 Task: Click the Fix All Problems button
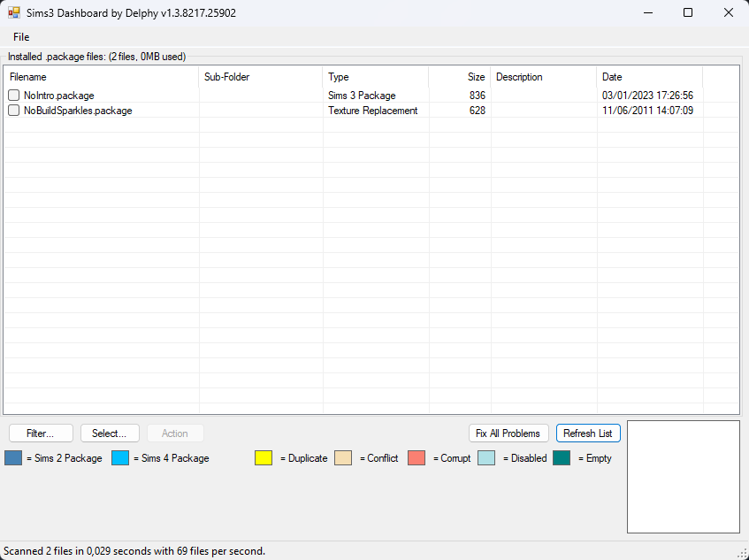click(508, 433)
